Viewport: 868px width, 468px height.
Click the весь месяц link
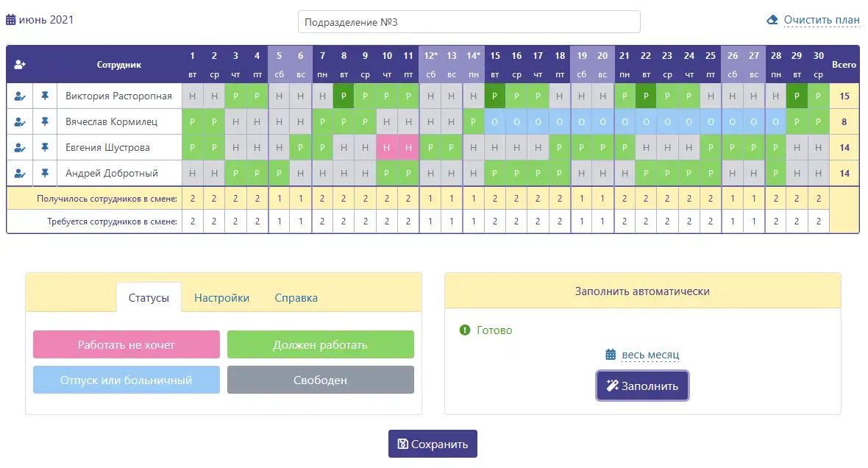(x=650, y=355)
